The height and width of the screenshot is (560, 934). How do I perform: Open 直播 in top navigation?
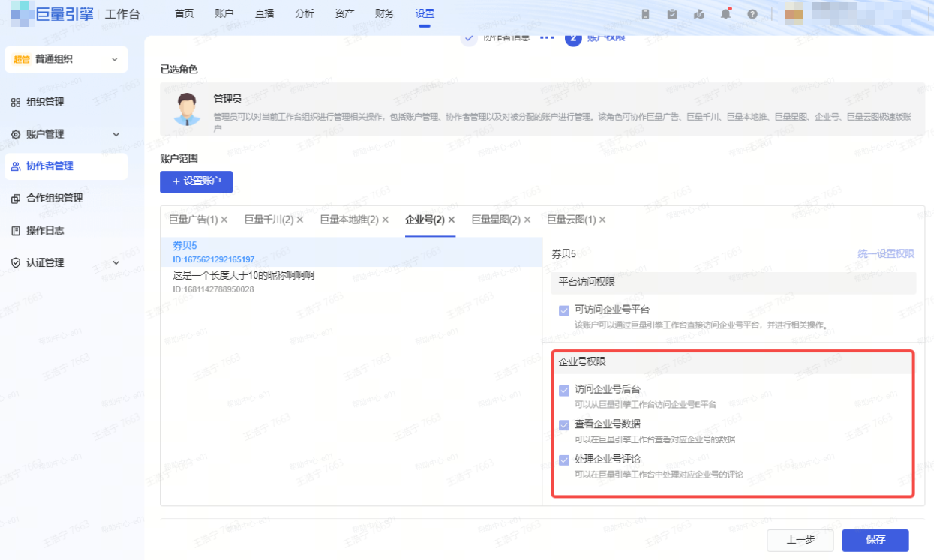pos(264,14)
